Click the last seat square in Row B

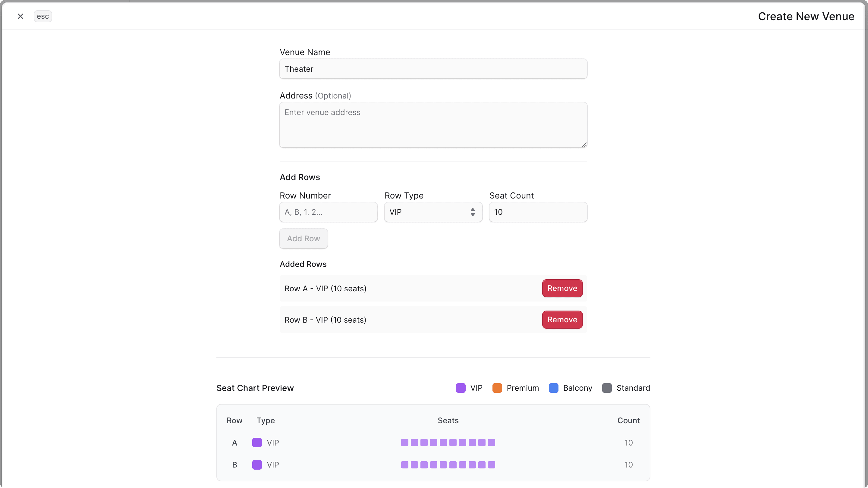[492, 465]
